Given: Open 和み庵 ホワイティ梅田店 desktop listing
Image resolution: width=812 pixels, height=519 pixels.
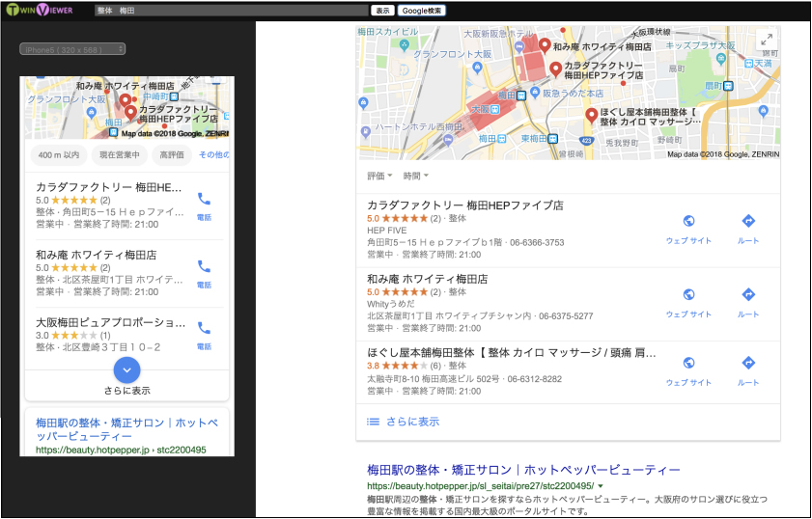Looking at the screenshot, I should click(x=427, y=279).
